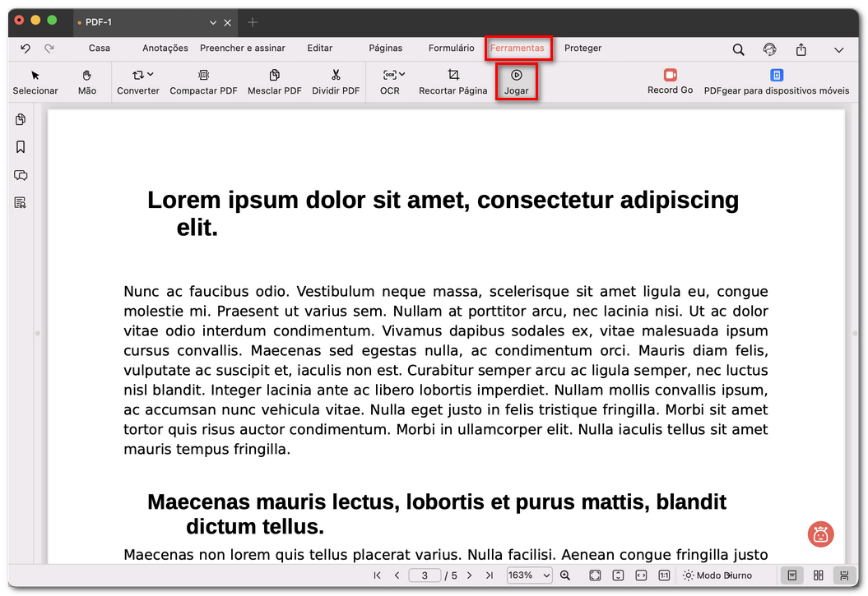Activate the Recortar Página tool
The width and height of the screenshot is (868, 596).
[453, 82]
